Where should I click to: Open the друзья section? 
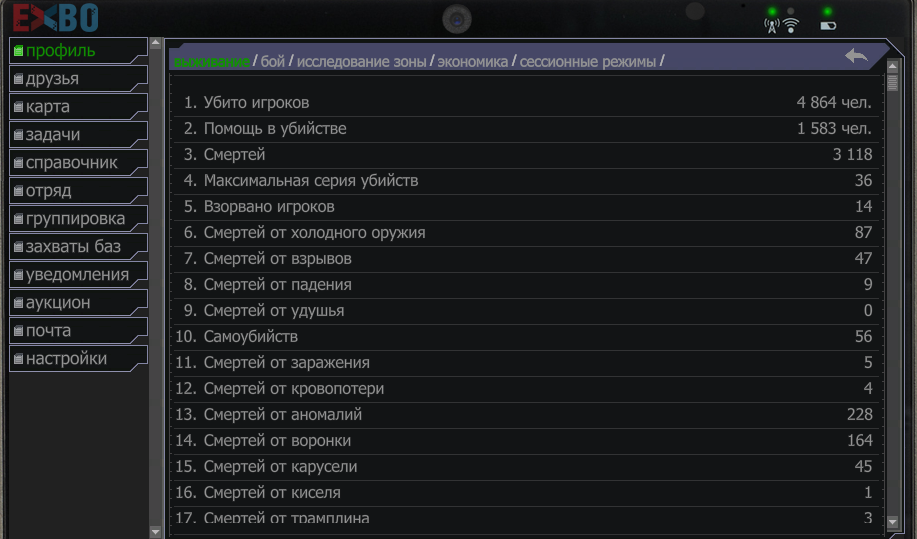(78, 78)
